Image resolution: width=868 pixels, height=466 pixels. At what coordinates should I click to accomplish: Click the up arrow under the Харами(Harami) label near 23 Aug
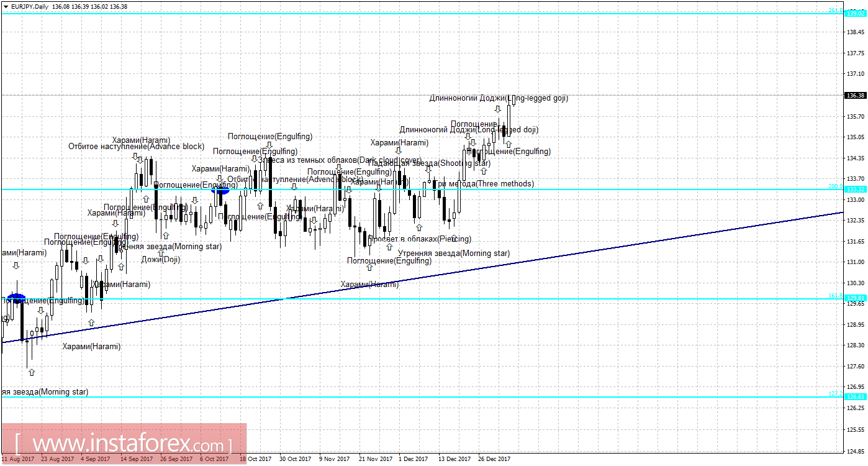pyautogui.click(x=91, y=323)
